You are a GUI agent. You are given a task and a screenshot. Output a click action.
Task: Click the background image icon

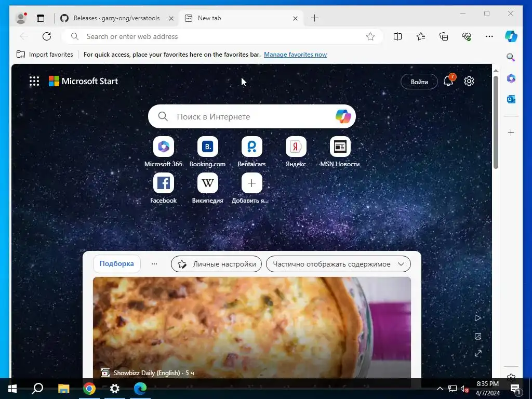(x=478, y=336)
